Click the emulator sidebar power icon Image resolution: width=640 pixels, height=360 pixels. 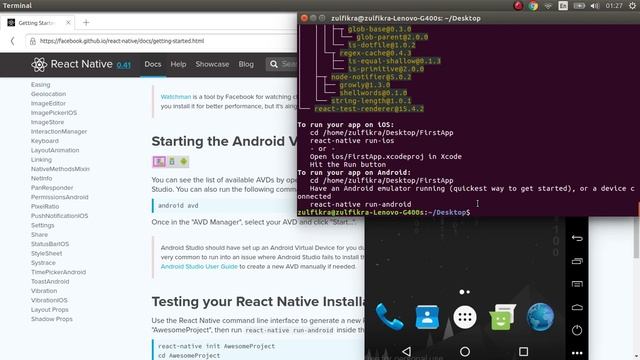click(x=577, y=330)
